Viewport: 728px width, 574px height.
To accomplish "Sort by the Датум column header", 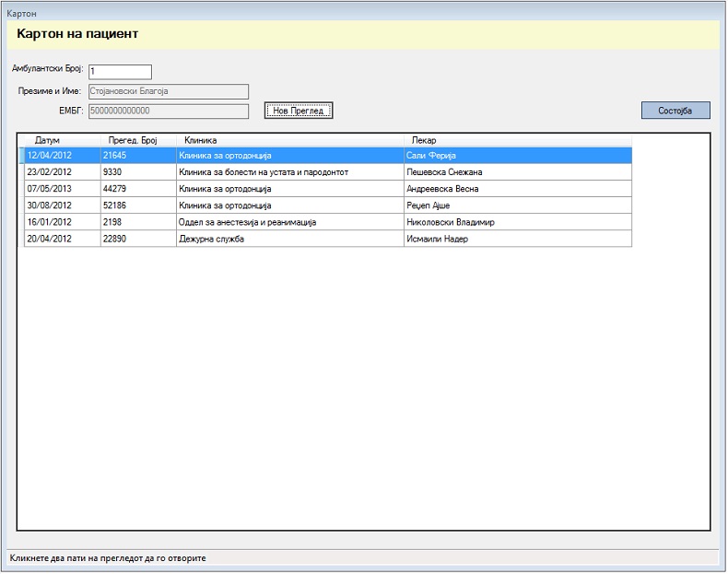I will [x=63, y=140].
